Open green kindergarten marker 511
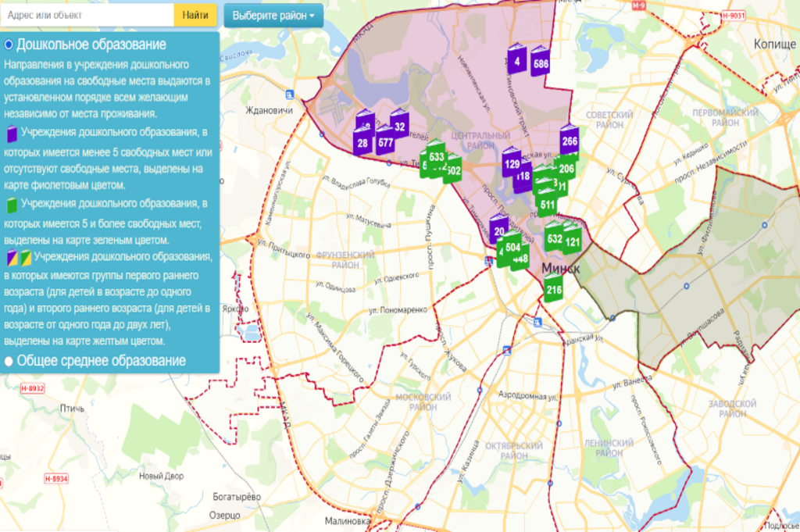This screenshot has width=800, height=532. (x=547, y=204)
